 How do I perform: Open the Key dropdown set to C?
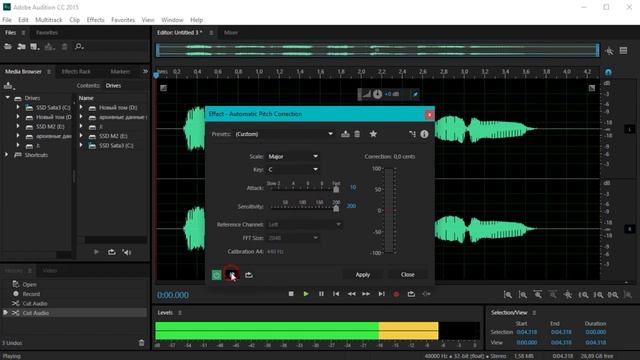tap(293, 169)
